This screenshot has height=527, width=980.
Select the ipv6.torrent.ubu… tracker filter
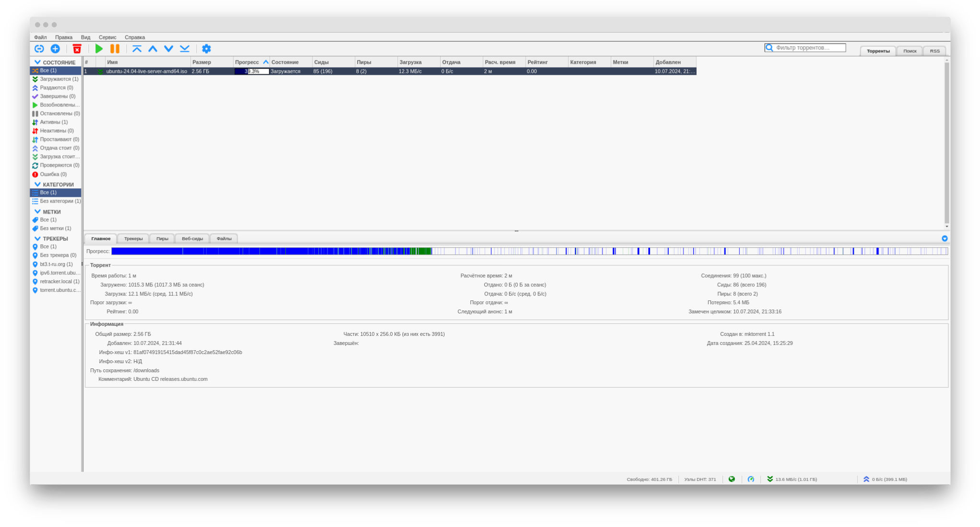tap(56, 273)
